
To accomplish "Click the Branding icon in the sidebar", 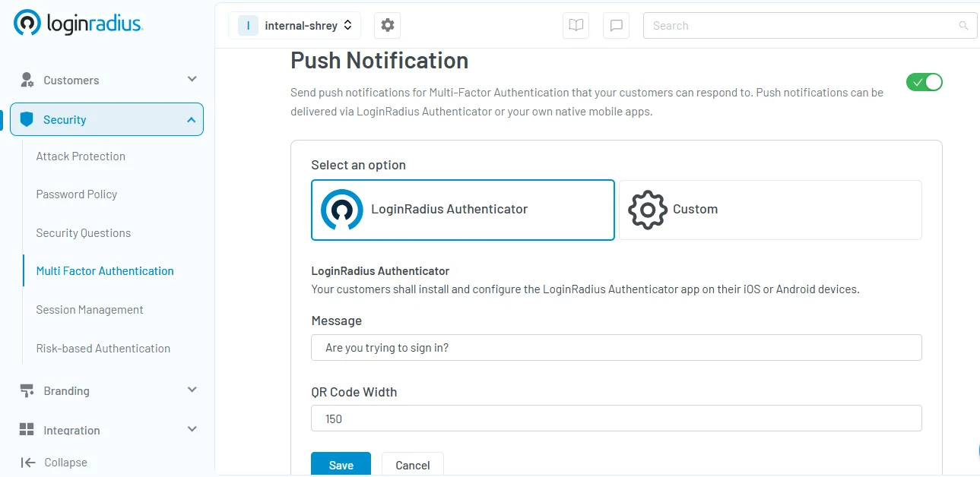I will (27, 390).
